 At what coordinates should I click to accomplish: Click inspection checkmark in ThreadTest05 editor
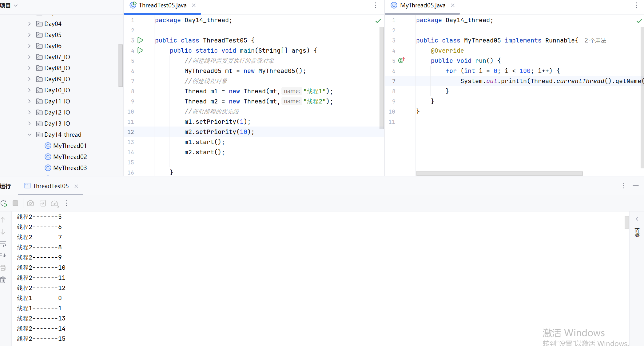click(x=378, y=21)
